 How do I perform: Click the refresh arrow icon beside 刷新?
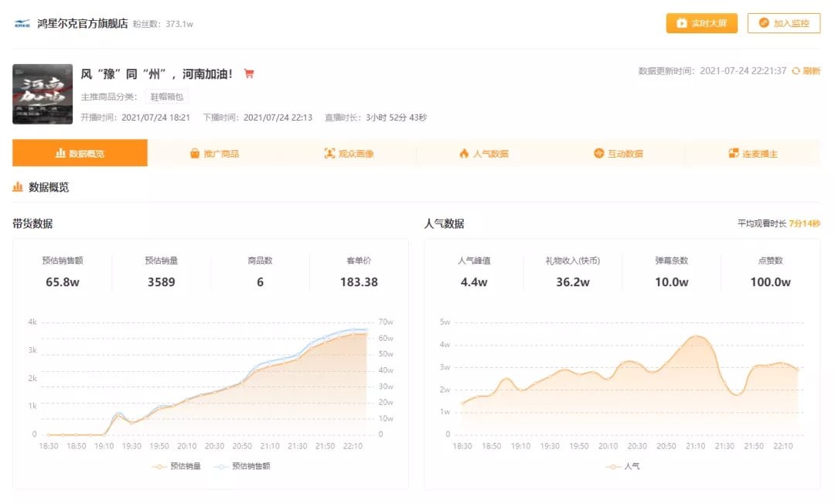tap(796, 71)
